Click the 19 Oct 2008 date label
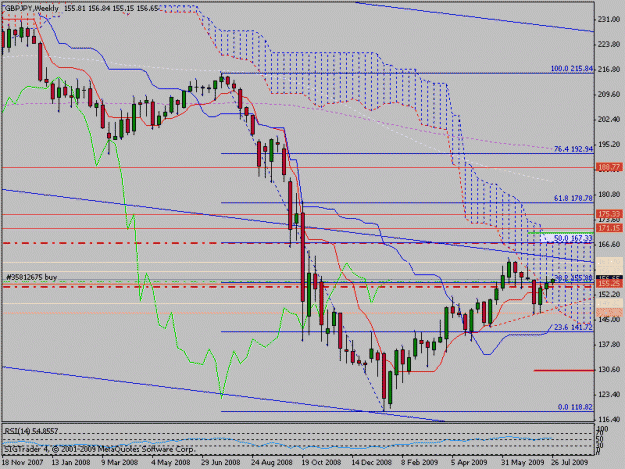 (x=321, y=463)
